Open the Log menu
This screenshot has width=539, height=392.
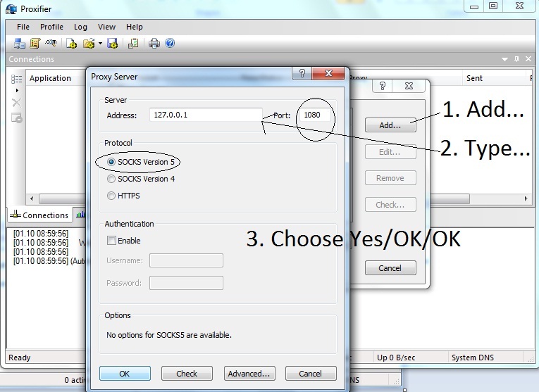pos(80,27)
